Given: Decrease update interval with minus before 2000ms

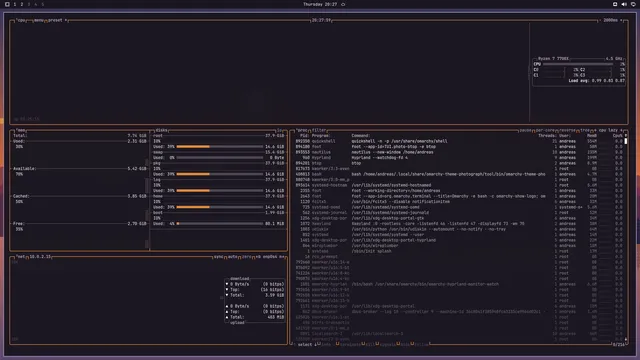Looking at the screenshot, I should point(600,20).
